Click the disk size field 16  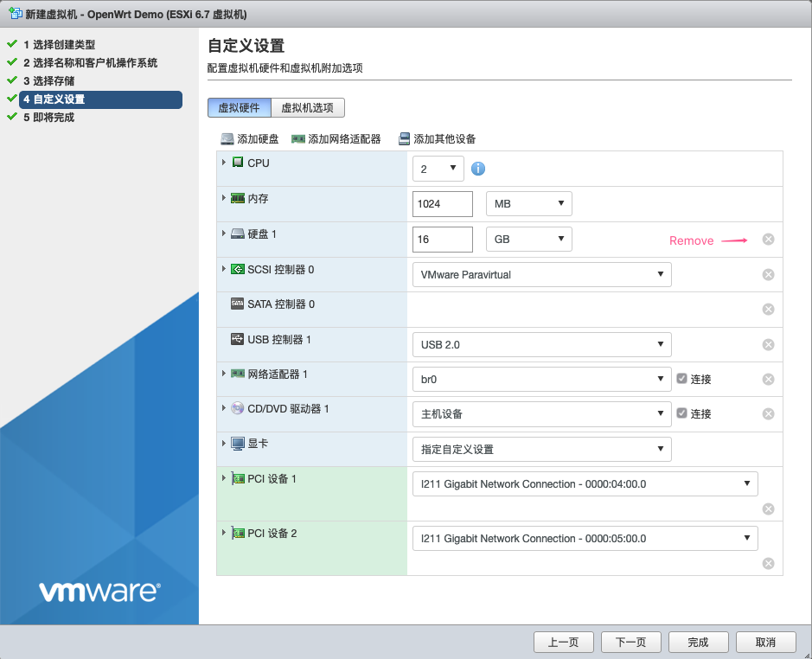(x=443, y=240)
